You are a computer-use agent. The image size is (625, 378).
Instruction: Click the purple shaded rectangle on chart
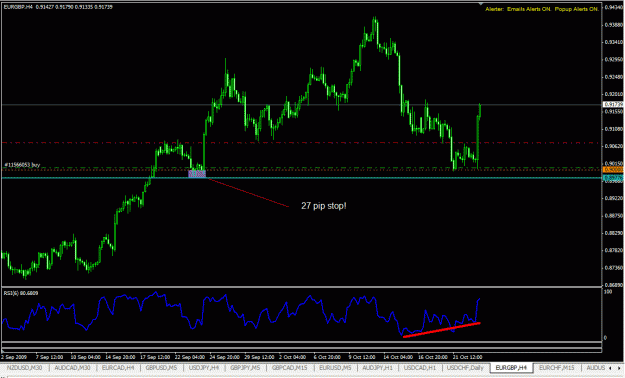coord(197,174)
